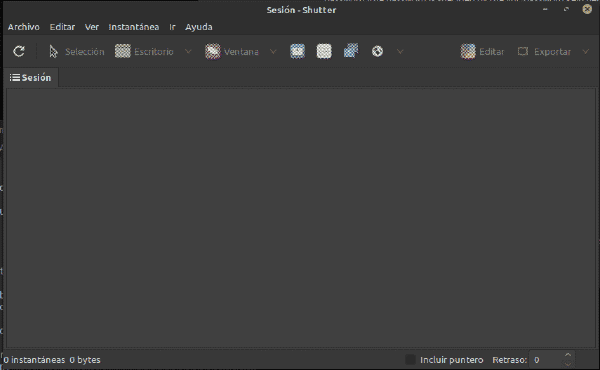Click the Editar toolbar button

[x=482, y=51]
